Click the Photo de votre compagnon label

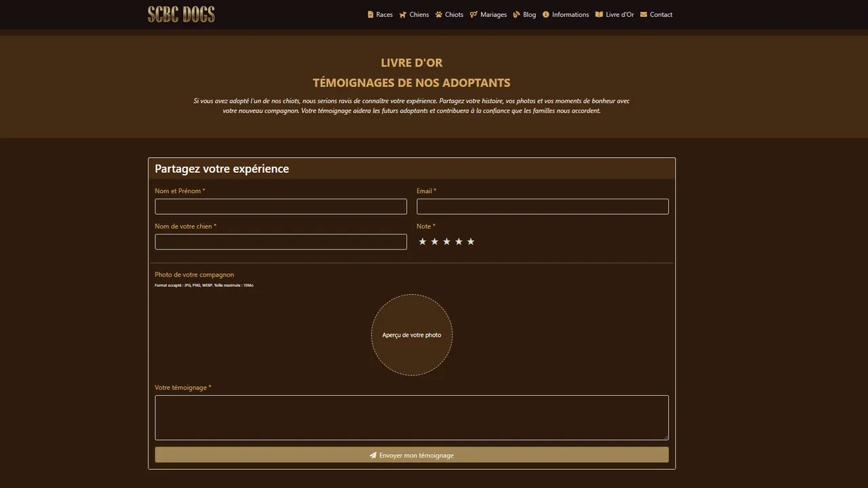tap(194, 274)
